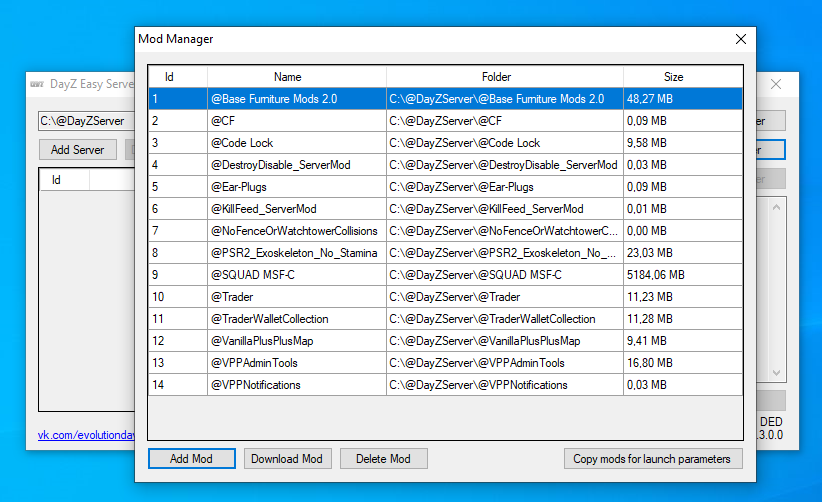The image size is (822, 502).
Task: Select the @VPPAdminTools mod name
Action: tap(297, 363)
